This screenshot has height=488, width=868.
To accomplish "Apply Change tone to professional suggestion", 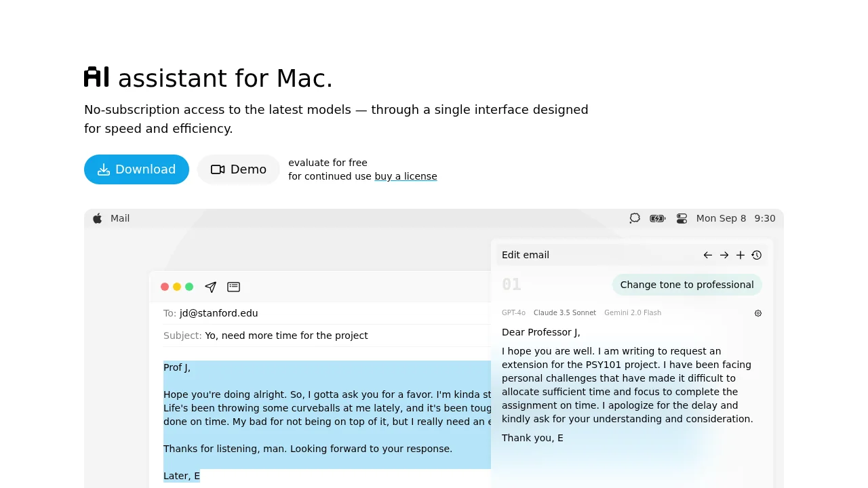I will pos(687,285).
